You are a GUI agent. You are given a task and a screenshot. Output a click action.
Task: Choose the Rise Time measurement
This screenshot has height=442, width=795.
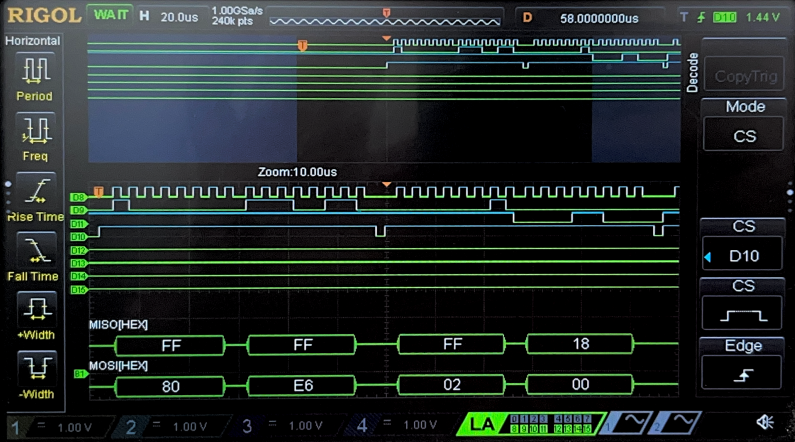(35, 197)
